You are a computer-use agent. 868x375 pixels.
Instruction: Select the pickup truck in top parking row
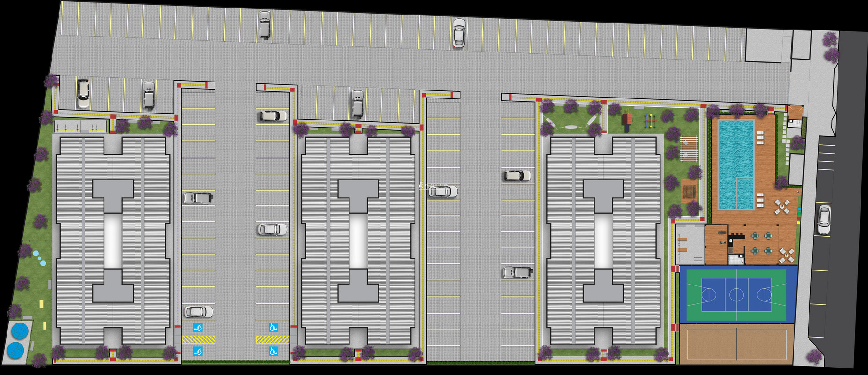265,24
